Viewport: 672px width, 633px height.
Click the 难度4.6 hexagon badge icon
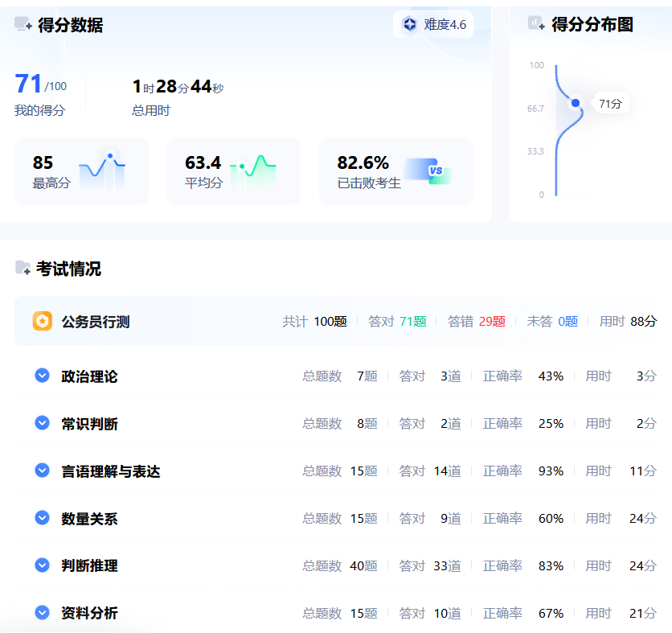coord(410,25)
